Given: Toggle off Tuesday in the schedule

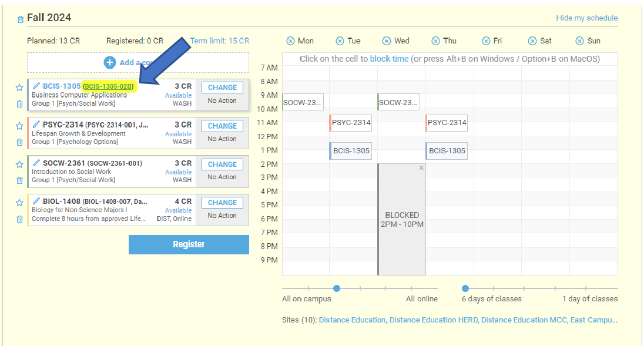Looking at the screenshot, I should coord(340,41).
